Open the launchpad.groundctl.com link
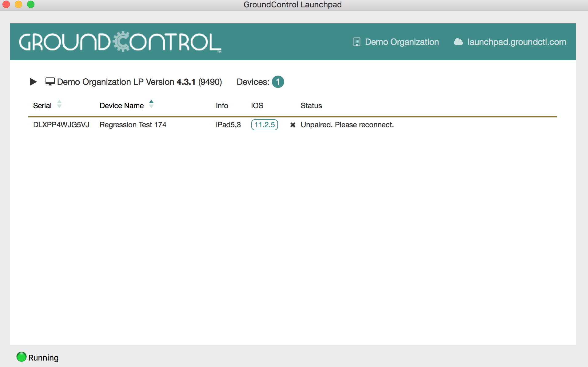This screenshot has height=367, width=588. pos(517,42)
